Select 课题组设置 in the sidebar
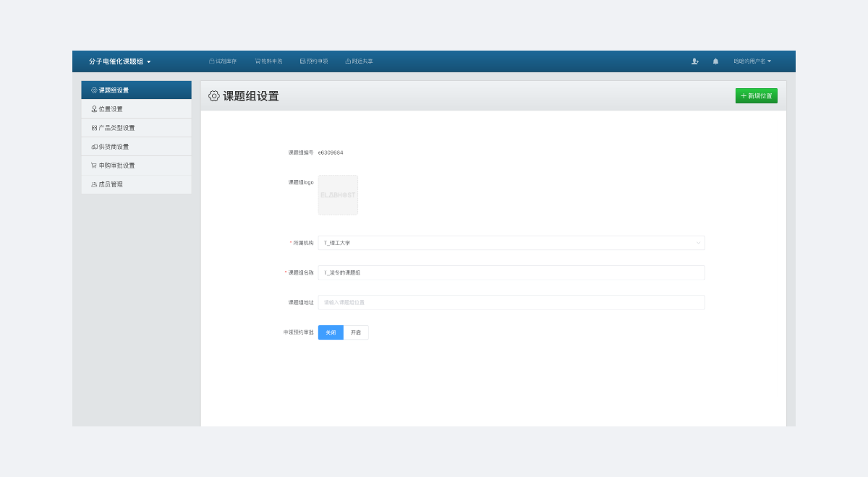The image size is (868, 477). [x=136, y=90]
